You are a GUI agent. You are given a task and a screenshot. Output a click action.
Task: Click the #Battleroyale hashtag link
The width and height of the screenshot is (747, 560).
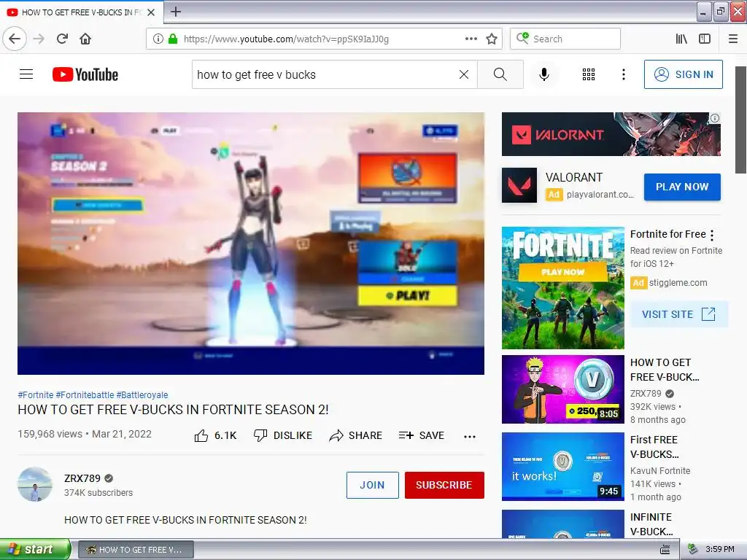tap(142, 394)
